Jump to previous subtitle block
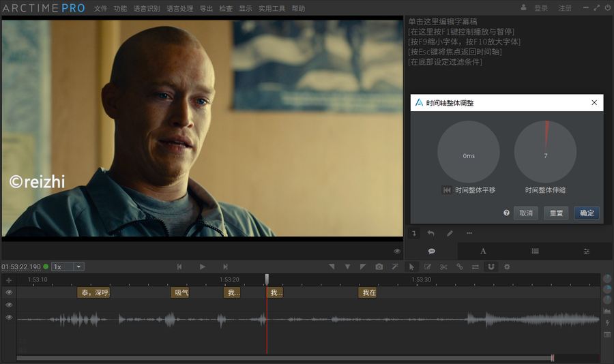This screenshot has width=614, height=364. coord(179,267)
